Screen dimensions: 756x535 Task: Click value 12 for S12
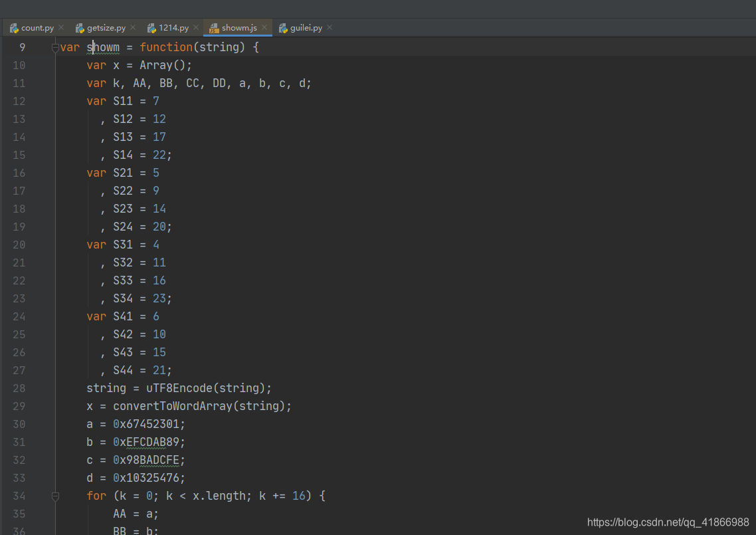point(159,119)
